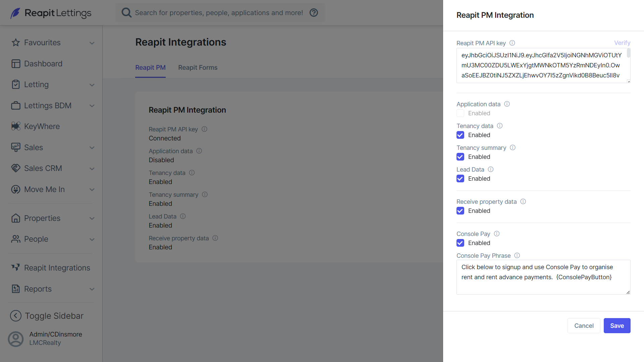Click the Properties house icon

point(16,218)
